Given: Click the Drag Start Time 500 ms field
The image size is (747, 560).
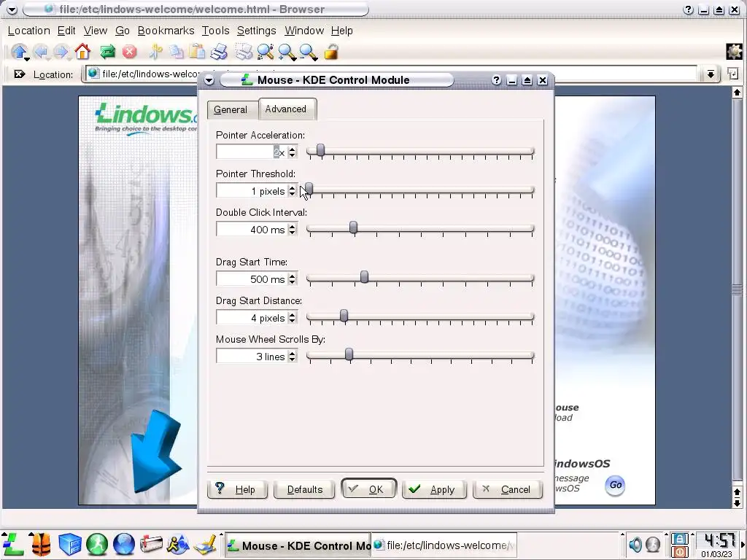Looking at the screenshot, I should 252,279.
